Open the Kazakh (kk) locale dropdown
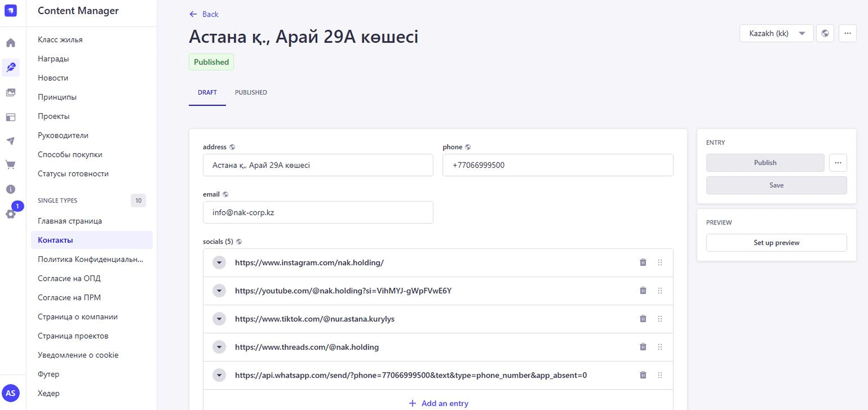This screenshot has height=410, width=868. point(776,33)
